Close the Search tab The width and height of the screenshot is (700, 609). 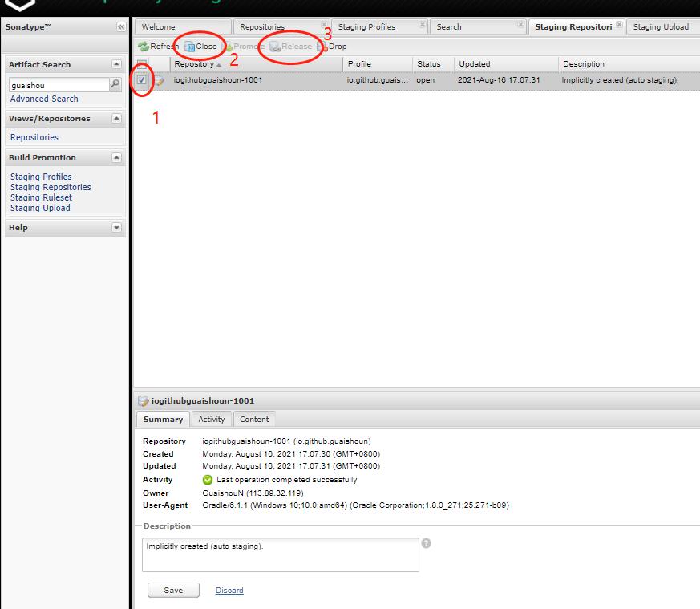pyautogui.click(x=520, y=25)
